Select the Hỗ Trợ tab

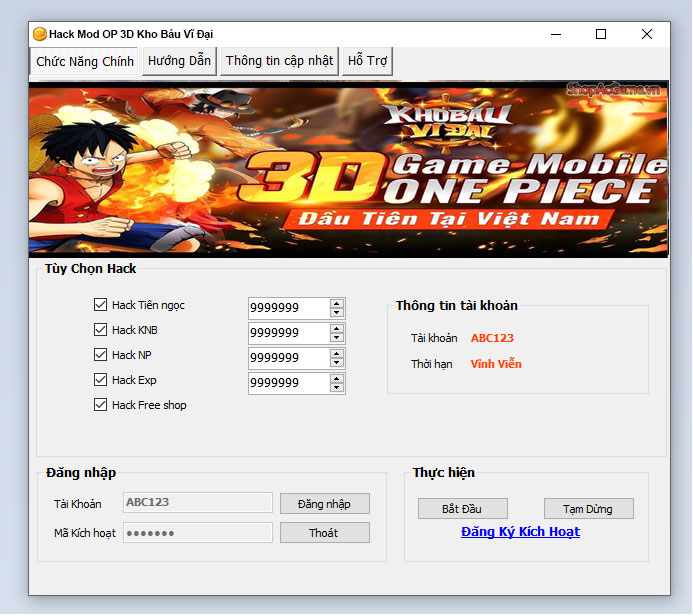click(x=367, y=61)
